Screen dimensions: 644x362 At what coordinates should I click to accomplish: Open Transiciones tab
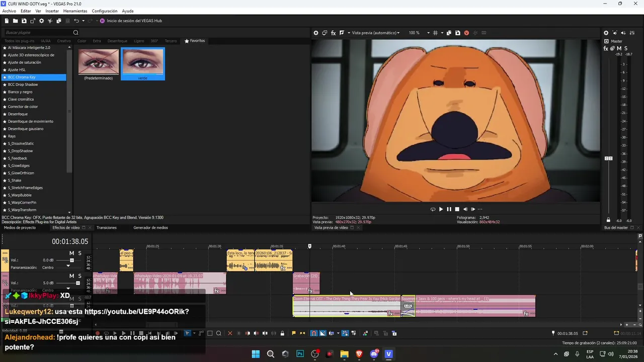click(107, 228)
